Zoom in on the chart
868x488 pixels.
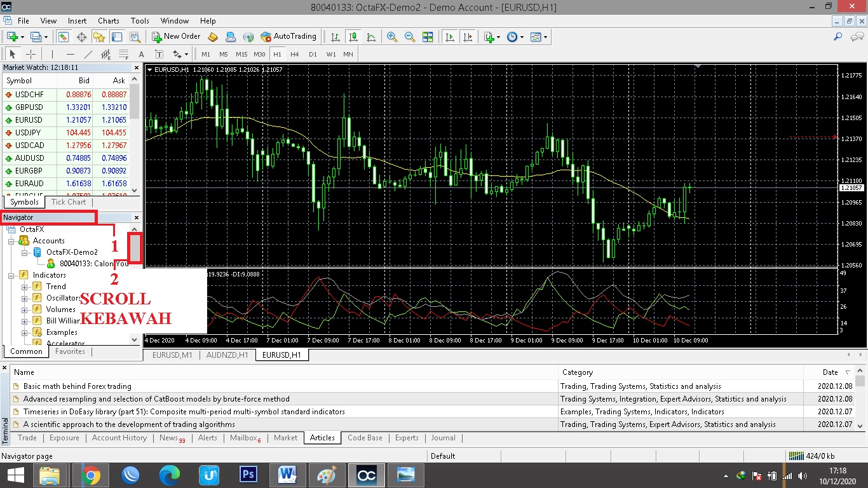[392, 37]
